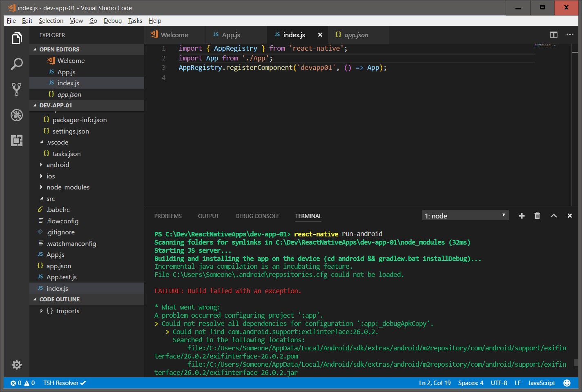Open the Tasks menu
582x392 pixels.
click(135, 21)
